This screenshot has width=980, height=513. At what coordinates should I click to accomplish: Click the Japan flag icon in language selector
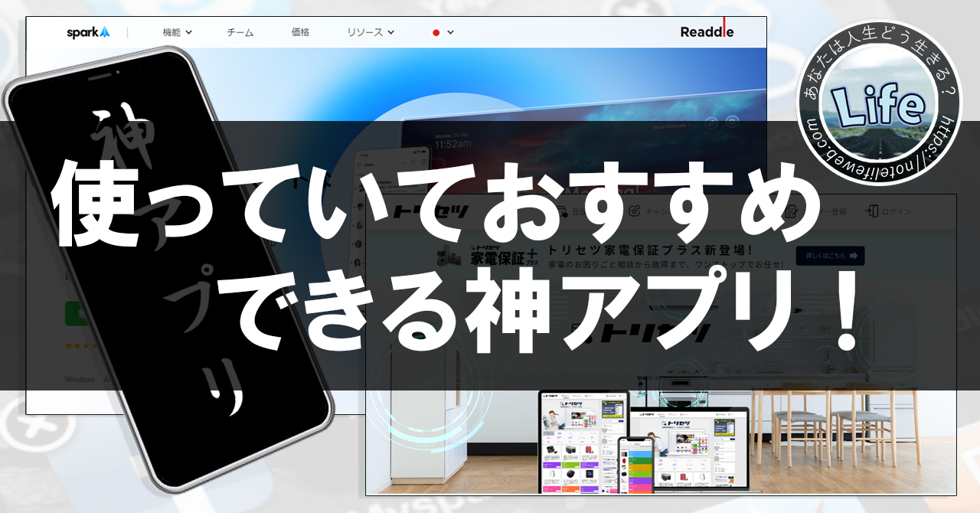click(434, 33)
